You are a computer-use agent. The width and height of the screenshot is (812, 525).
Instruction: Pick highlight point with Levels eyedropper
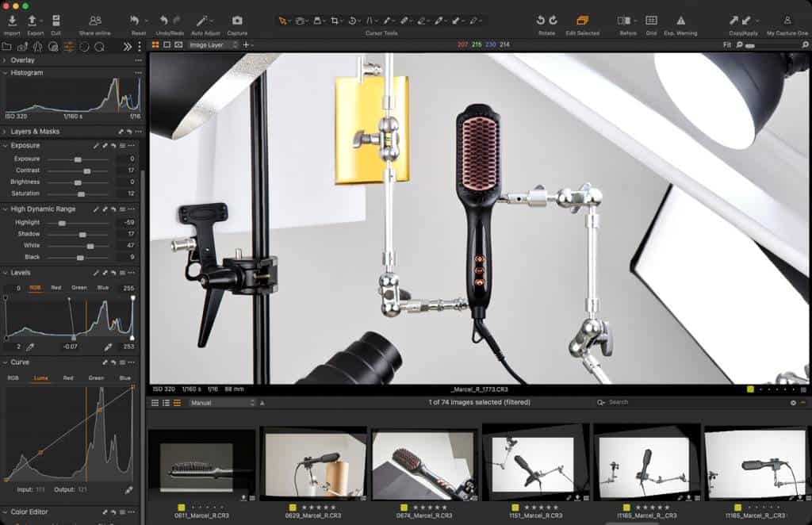click(x=108, y=347)
